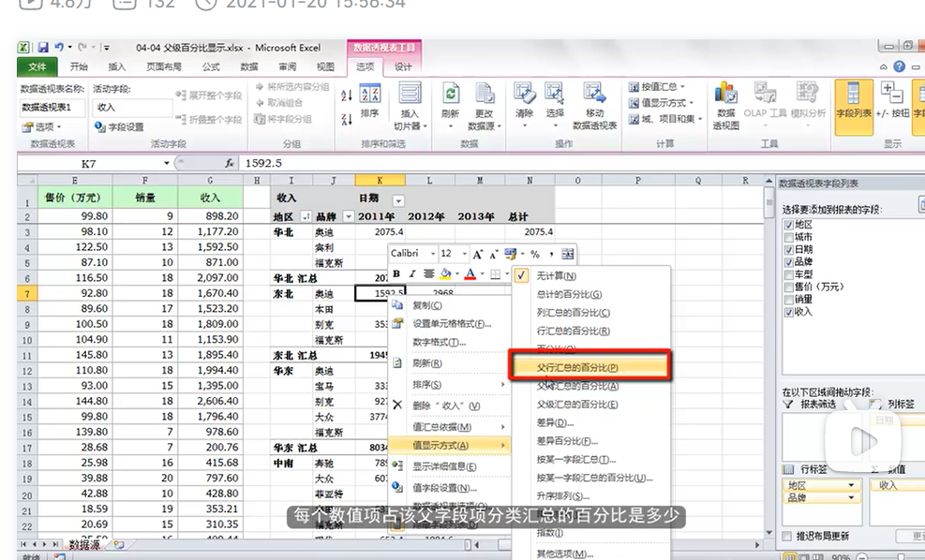Screen dimensions: 925x560
Task: Click shrink font size icon in mini toolbar
Action: [x=493, y=254]
